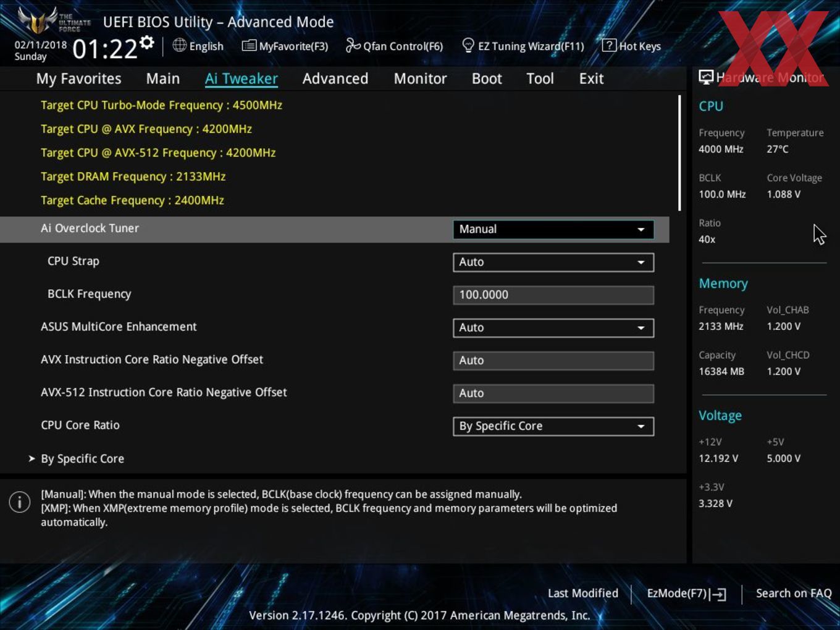Image resolution: width=840 pixels, height=630 pixels.
Task: Expand the By Specific Core submenu
Action: click(x=82, y=459)
